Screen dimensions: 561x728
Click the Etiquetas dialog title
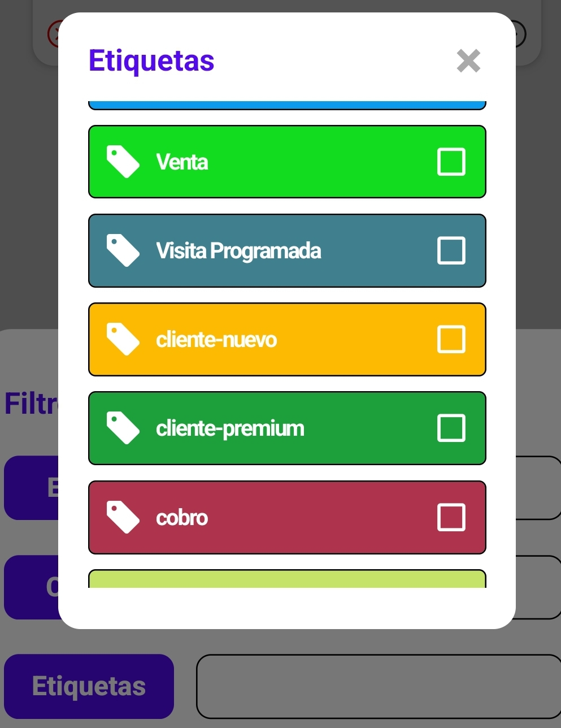pyautogui.click(x=151, y=59)
